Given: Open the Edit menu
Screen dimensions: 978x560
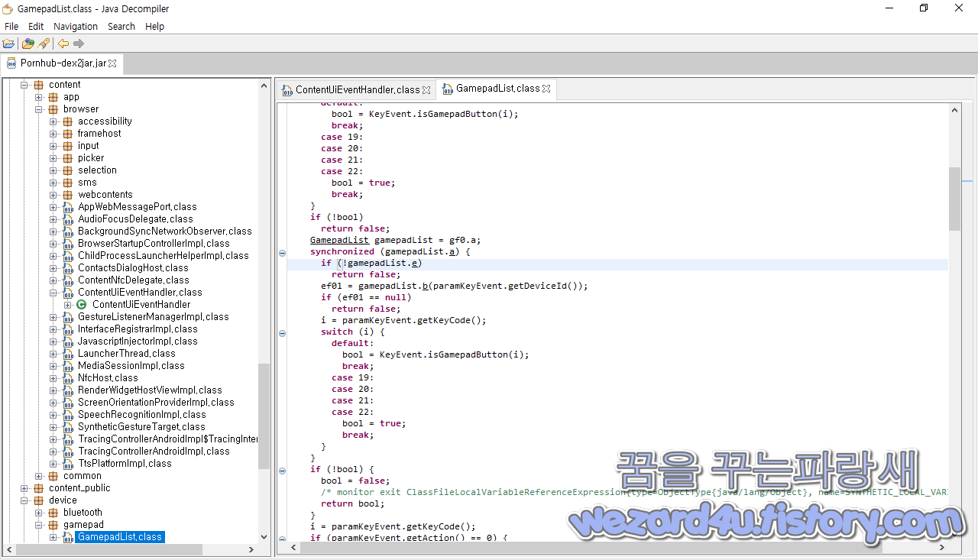Looking at the screenshot, I should [x=36, y=26].
